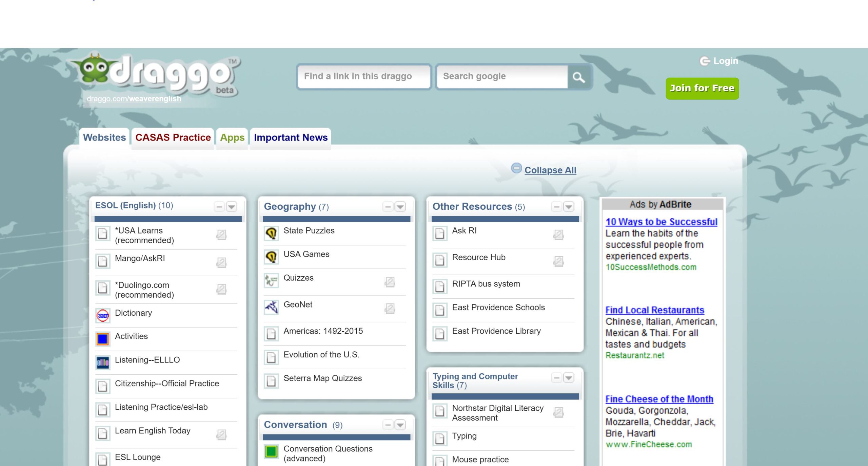Click the Collapse All minus icon
This screenshot has height=466, width=868.
pyautogui.click(x=516, y=168)
